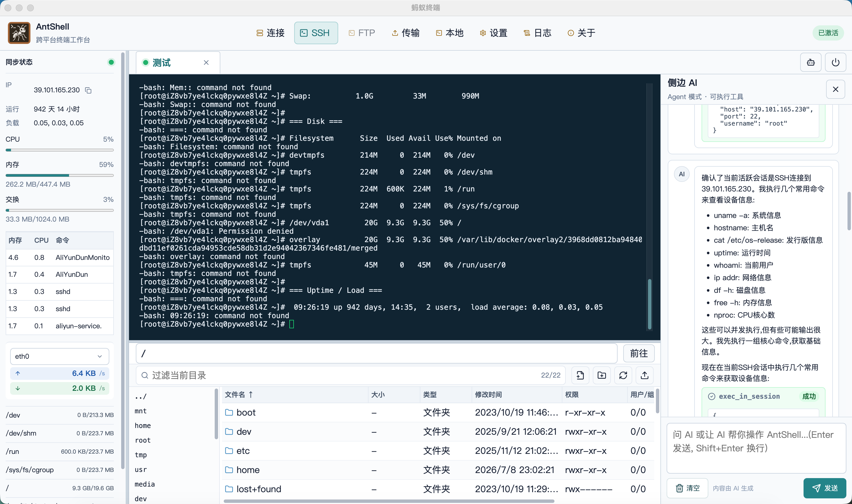This screenshot has height=504, width=852.
Task: Click the 交换 swap usage bar
Action: click(x=59, y=210)
